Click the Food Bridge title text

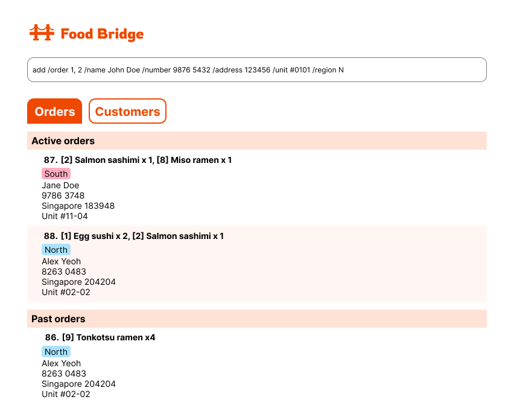102,34
